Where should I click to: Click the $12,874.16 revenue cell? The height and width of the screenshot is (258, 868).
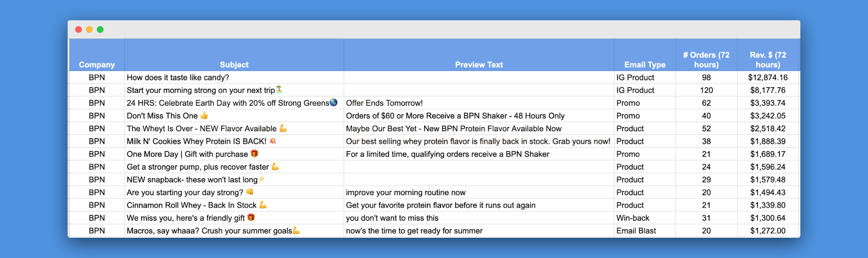click(768, 78)
